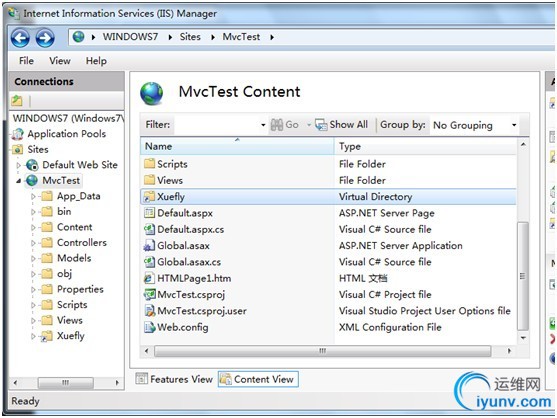
Task: Open the View menu
Action: pos(60,61)
